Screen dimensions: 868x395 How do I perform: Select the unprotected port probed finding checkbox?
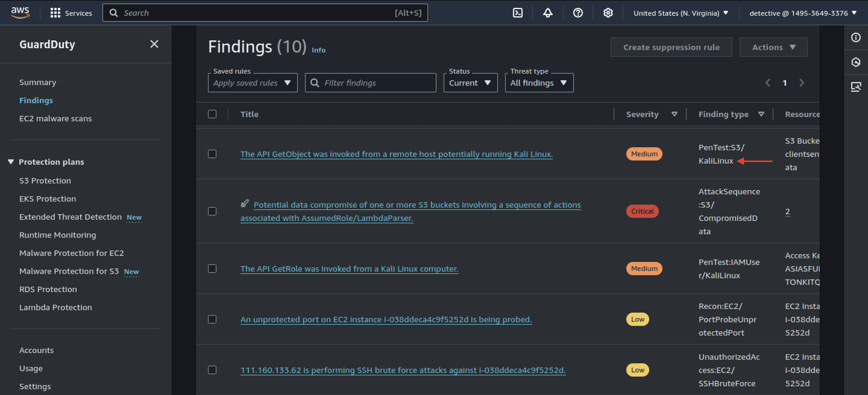click(x=212, y=320)
